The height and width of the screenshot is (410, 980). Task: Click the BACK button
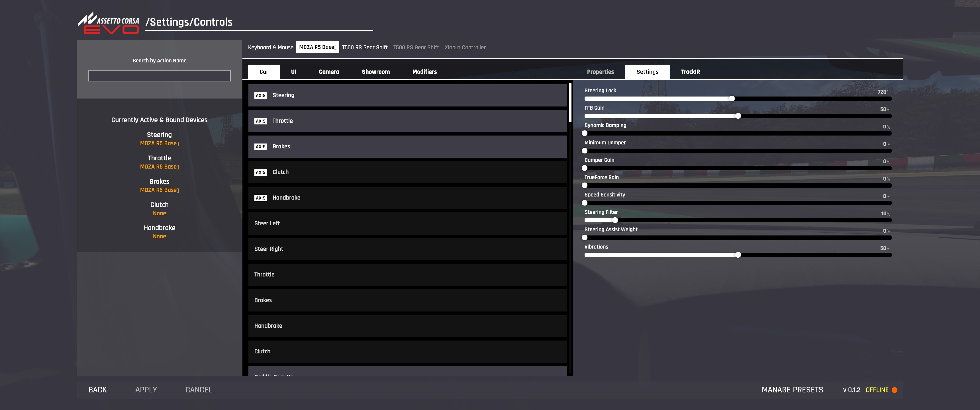97,390
